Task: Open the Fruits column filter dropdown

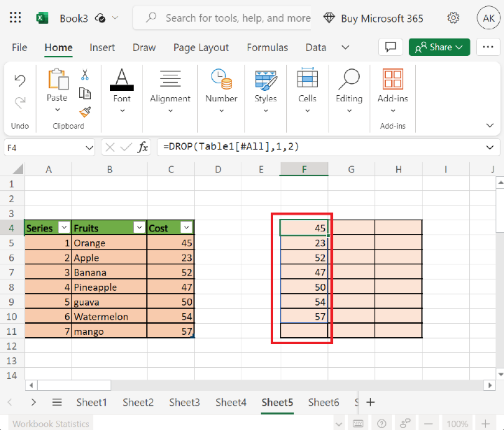Action: click(x=139, y=227)
